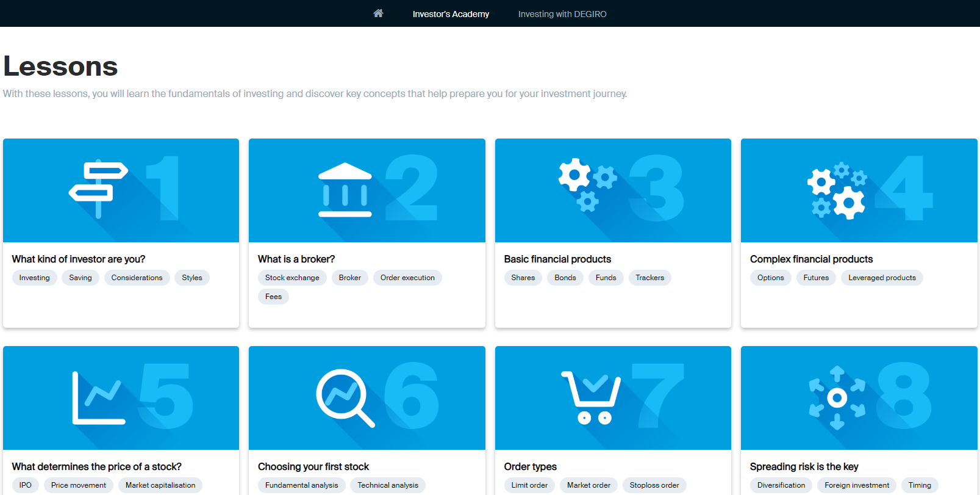Viewport: 980px width, 495px height.
Task: Choose the 'Fees' tag under broker lesson
Action: [273, 297]
